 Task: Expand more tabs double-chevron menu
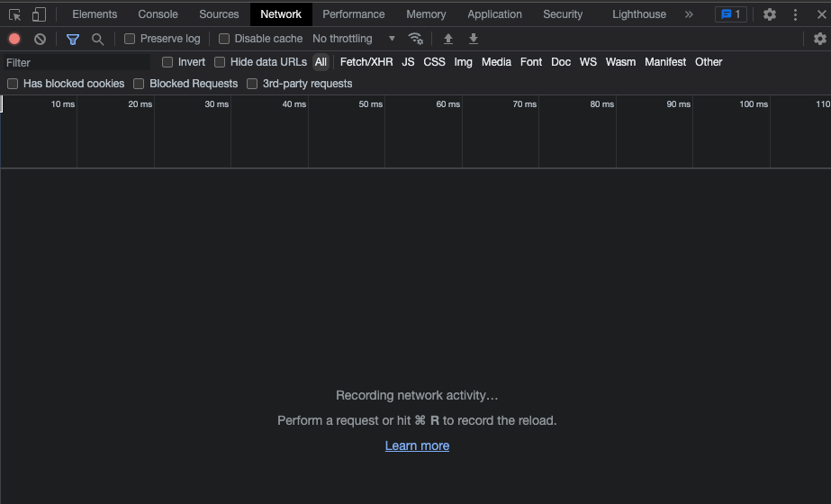point(689,14)
